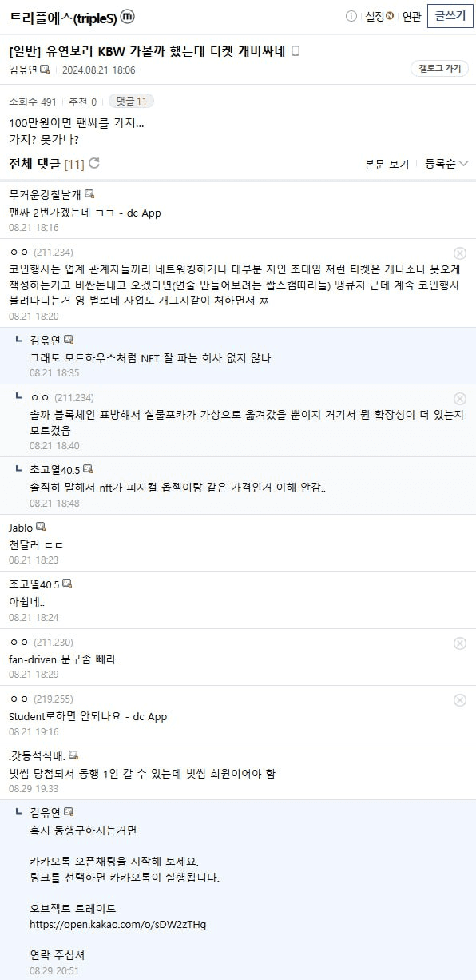Click the mobile device icon beside post title
This screenshot has height=980, width=476.
pyautogui.click(x=296, y=51)
